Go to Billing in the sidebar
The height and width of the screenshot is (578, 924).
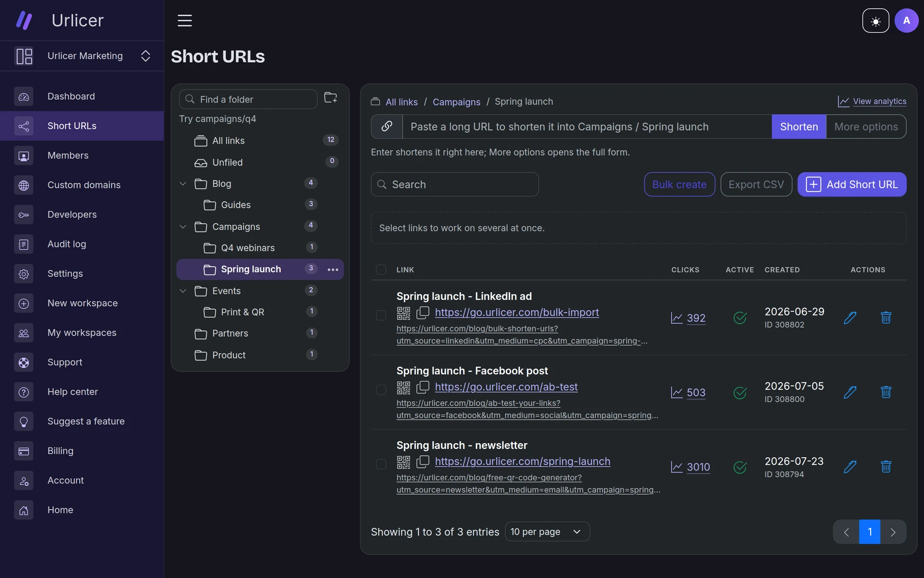[82, 451]
